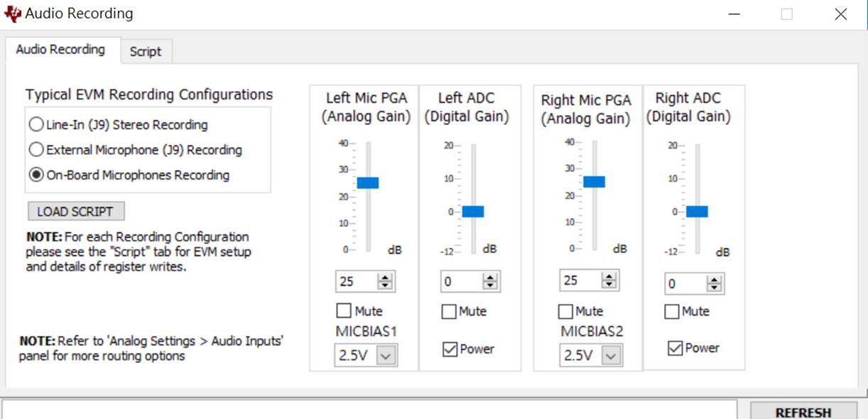
Task: Open the MICBIAS1 voltage dropdown
Action: click(386, 356)
